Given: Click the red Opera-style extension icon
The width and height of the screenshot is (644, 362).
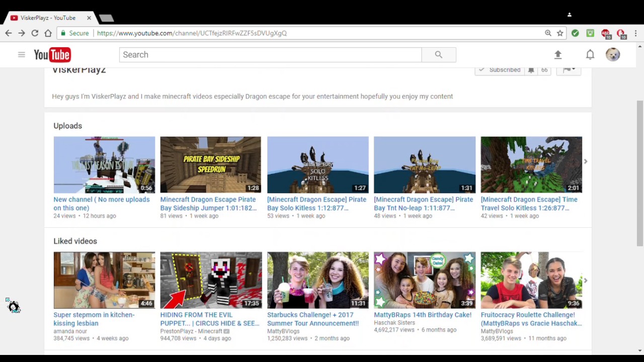Looking at the screenshot, I should [x=621, y=34].
